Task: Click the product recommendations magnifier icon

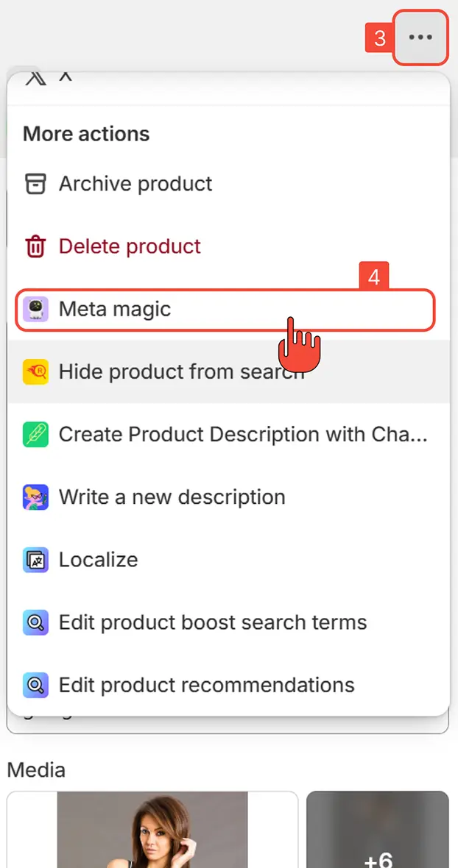Action: click(x=35, y=685)
